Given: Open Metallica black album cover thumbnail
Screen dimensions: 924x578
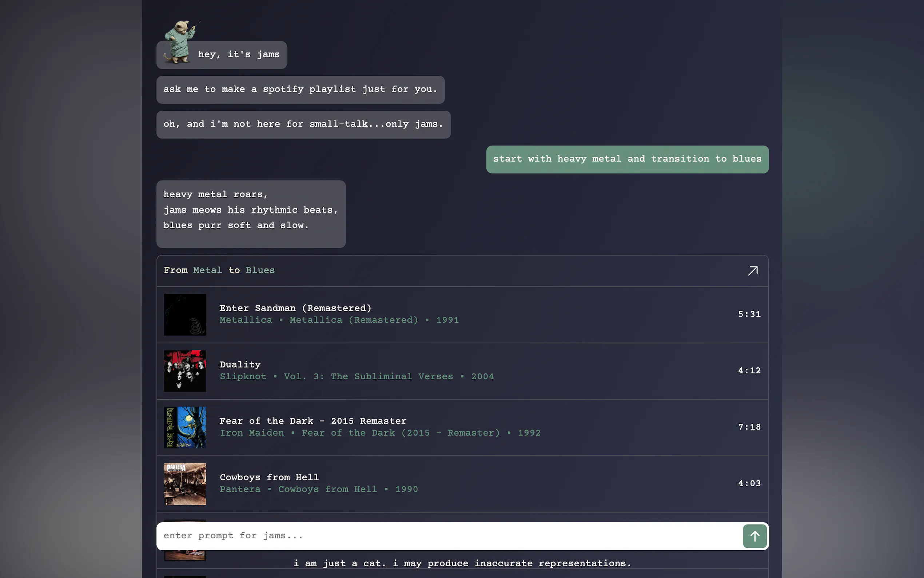Looking at the screenshot, I should point(185,314).
